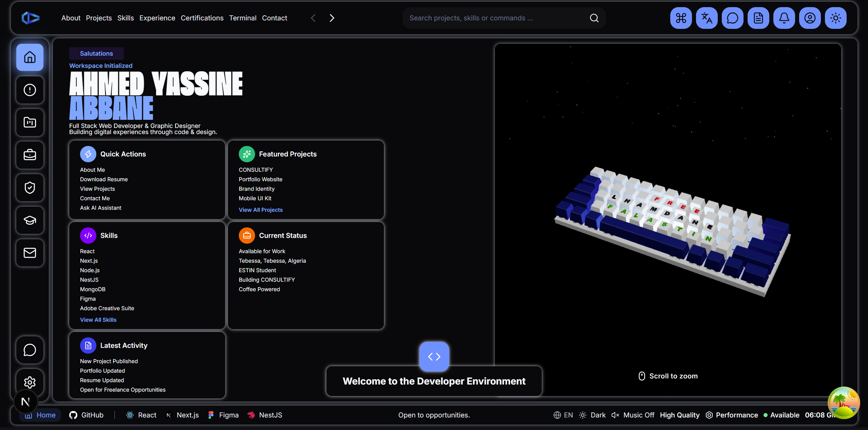Image resolution: width=868 pixels, height=430 pixels.
Task: Open CONSULTIFY featured project
Action: [x=256, y=170]
